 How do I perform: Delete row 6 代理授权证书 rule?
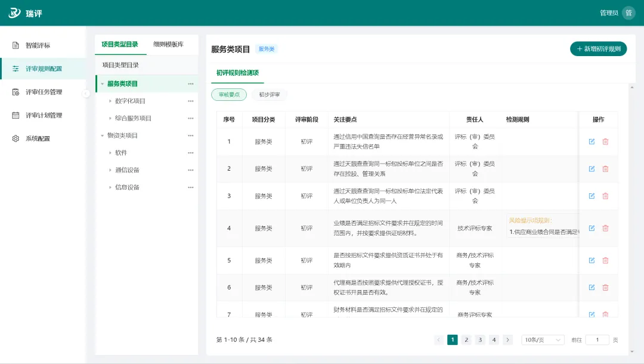pyautogui.click(x=605, y=287)
